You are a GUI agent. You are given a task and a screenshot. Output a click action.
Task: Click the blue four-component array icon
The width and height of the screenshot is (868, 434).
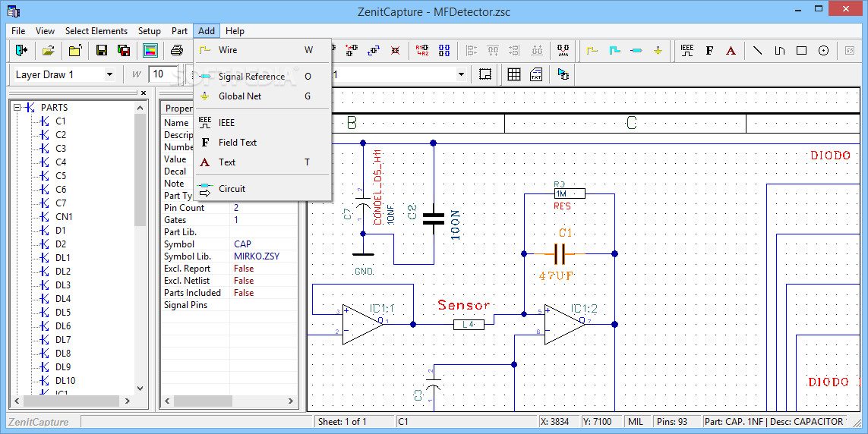(444, 51)
